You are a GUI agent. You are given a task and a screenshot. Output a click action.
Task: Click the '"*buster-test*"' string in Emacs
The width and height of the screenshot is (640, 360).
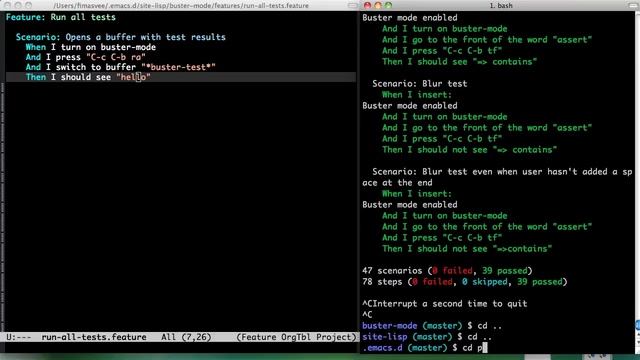(x=178, y=67)
